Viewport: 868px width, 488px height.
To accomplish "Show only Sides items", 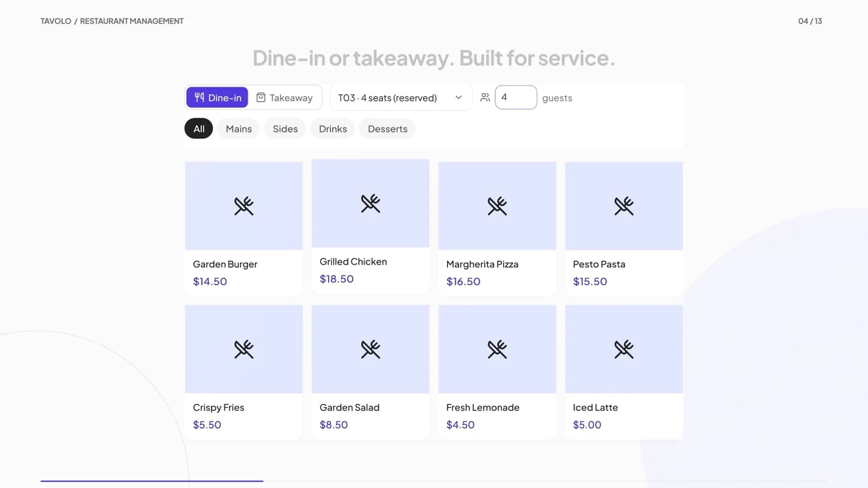I will (285, 129).
